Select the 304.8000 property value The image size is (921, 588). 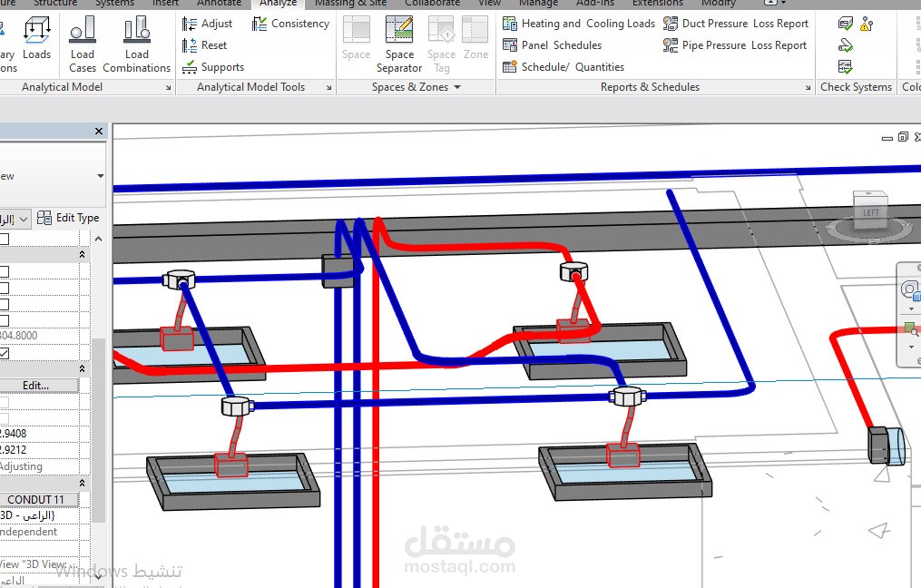pyautogui.click(x=39, y=336)
